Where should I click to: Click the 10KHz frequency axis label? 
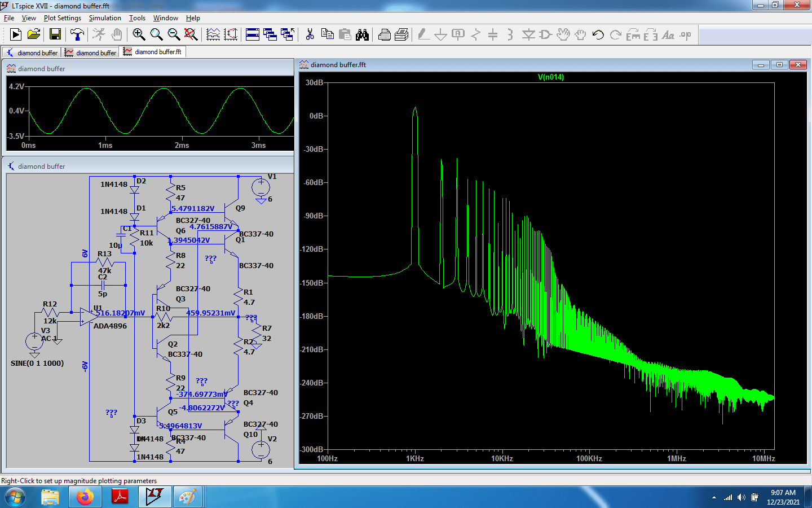coord(502,459)
